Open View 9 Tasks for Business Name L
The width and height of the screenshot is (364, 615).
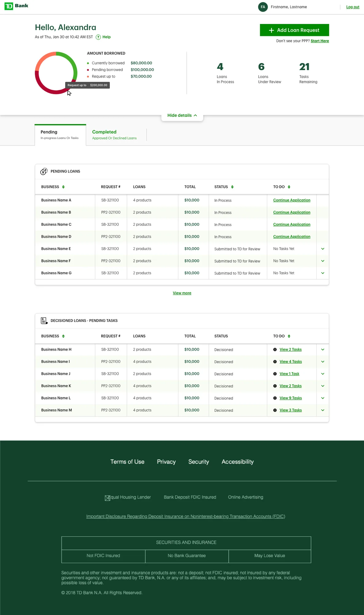pyautogui.click(x=291, y=398)
